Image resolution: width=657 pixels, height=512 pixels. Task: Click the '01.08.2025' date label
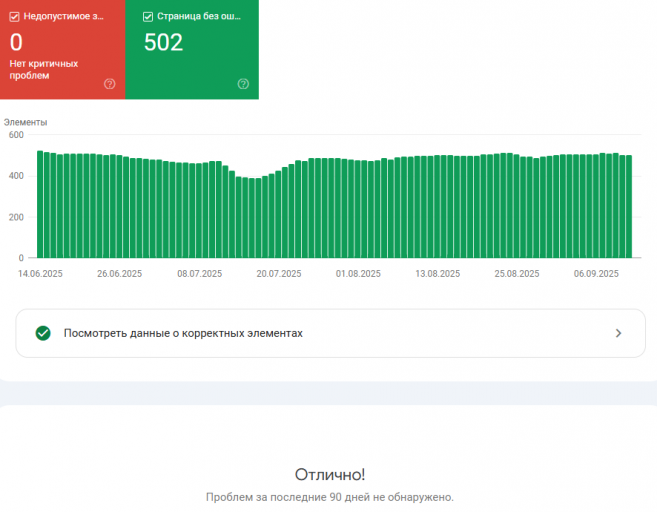[x=358, y=274]
